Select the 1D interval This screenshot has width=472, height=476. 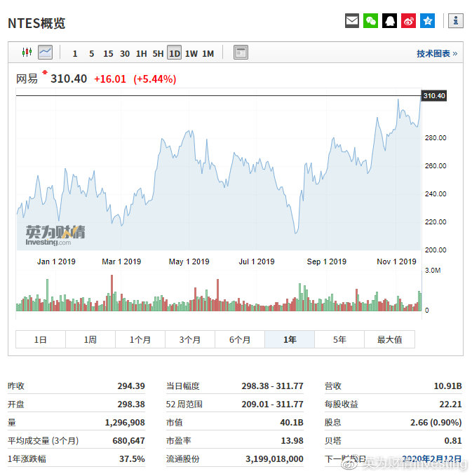click(175, 53)
